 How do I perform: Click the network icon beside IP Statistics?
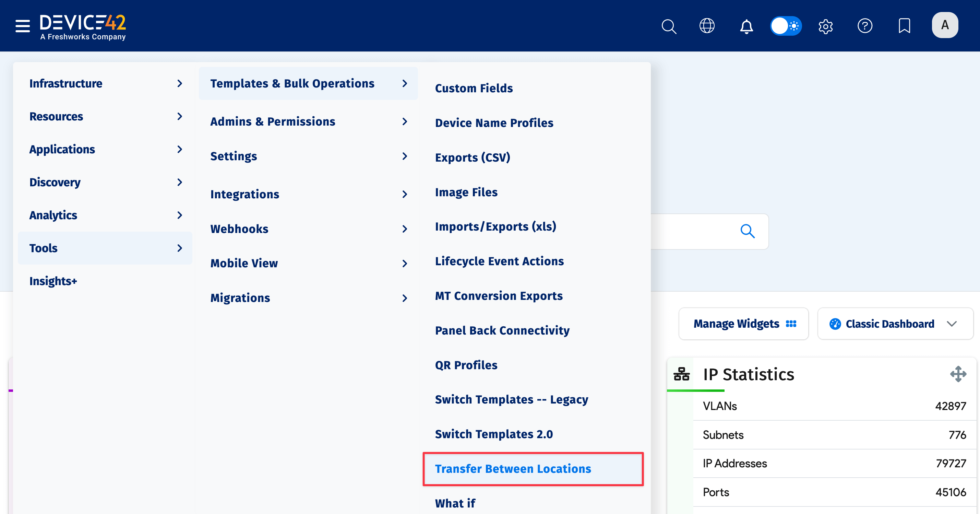coord(681,374)
